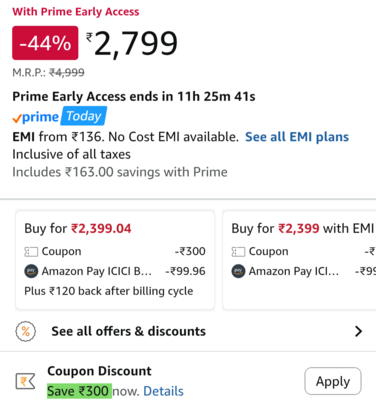Tap the With Prime Early Access label
The image size is (376, 400).
coord(76,12)
